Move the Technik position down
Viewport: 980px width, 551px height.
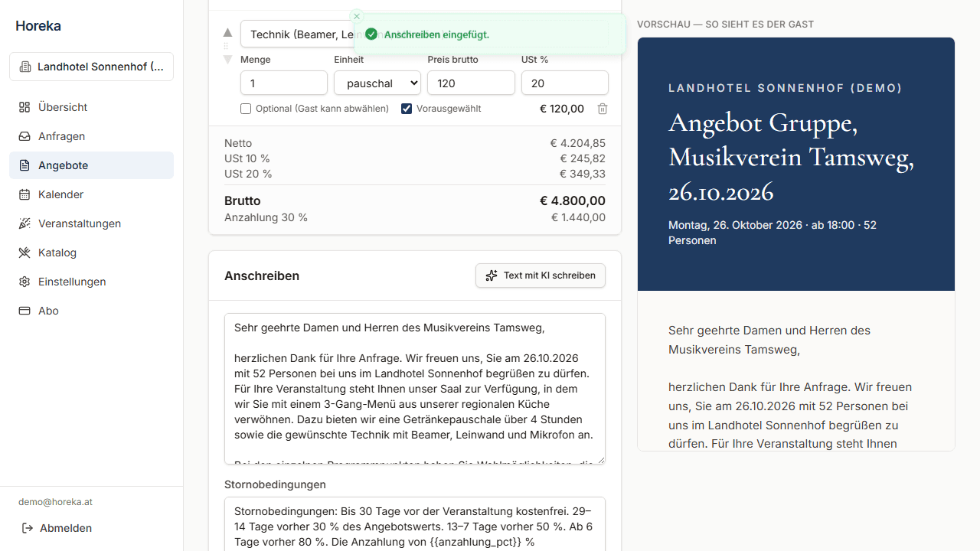[227, 59]
